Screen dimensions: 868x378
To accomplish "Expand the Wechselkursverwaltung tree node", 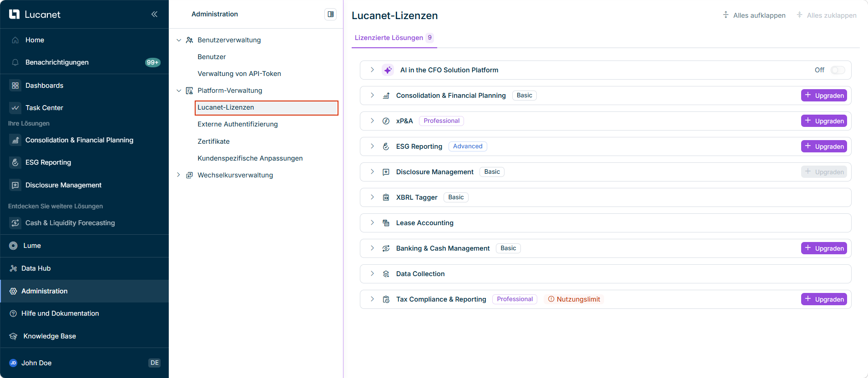I will pos(179,175).
